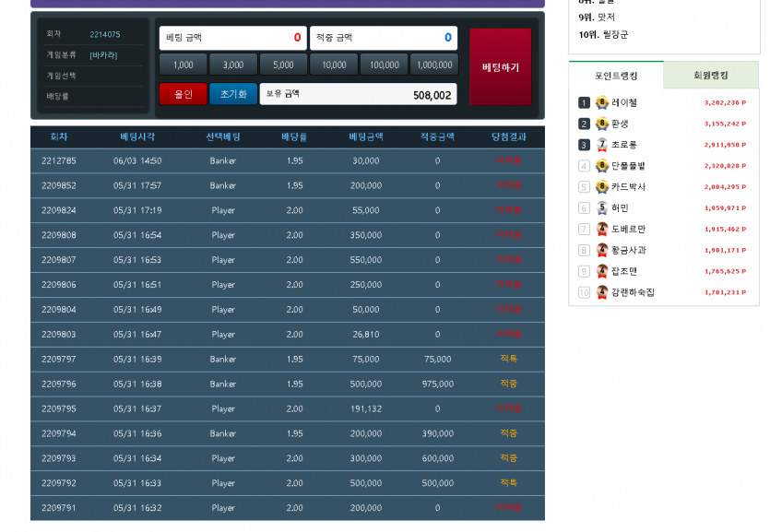Image resolution: width=770 pixels, height=532 pixels.
Task: Add 100,000 to the bet amount
Action: 384,65
